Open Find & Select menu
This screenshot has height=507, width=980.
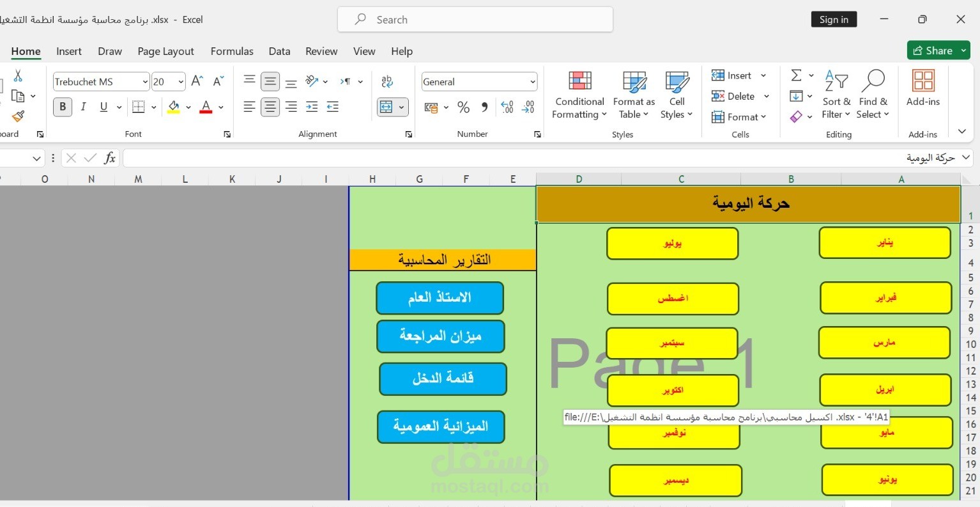pos(873,95)
